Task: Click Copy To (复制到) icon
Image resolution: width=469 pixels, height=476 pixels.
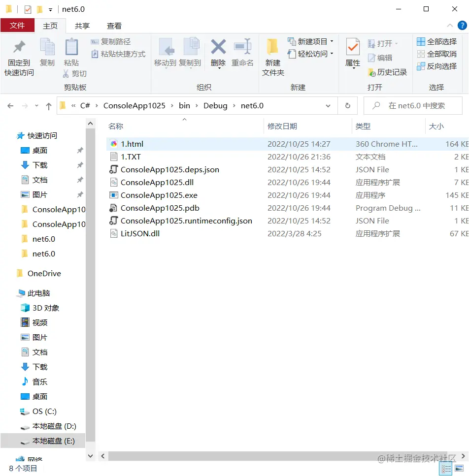Action: click(x=191, y=46)
